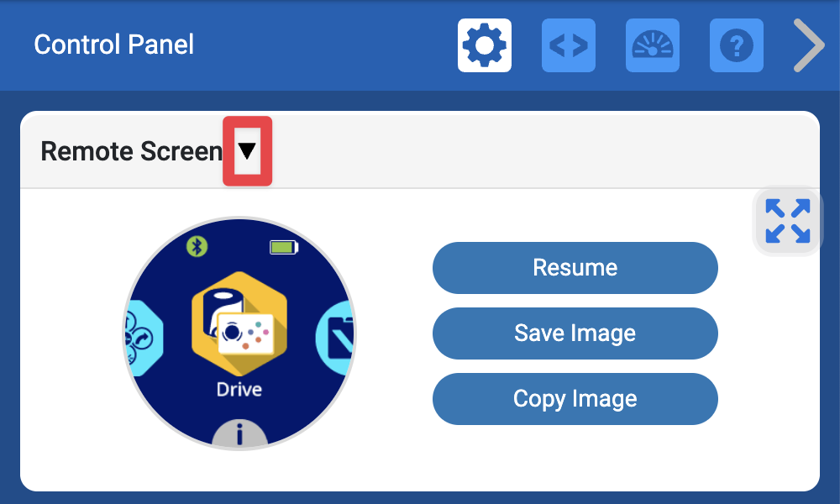Click the Remote Screen section header

(131, 151)
